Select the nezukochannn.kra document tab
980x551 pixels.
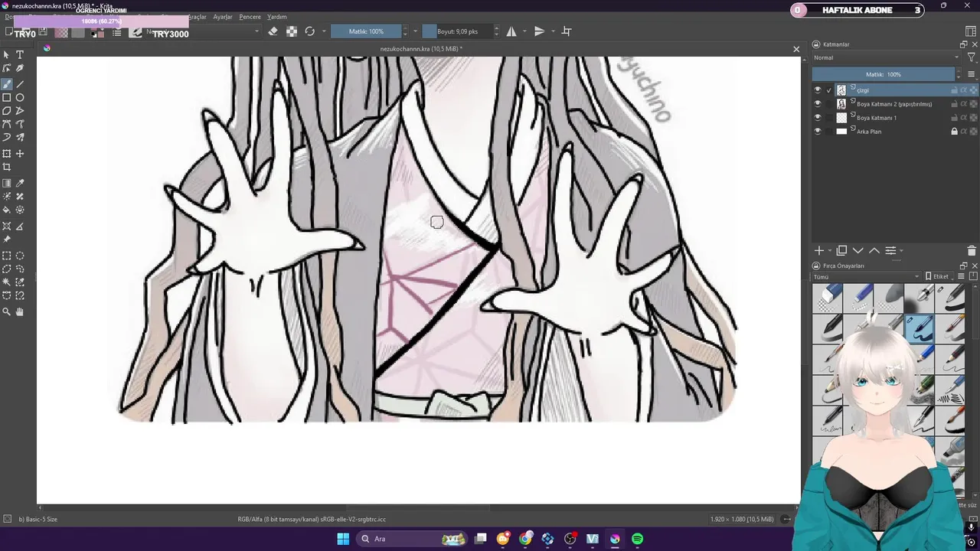[x=421, y=49]
